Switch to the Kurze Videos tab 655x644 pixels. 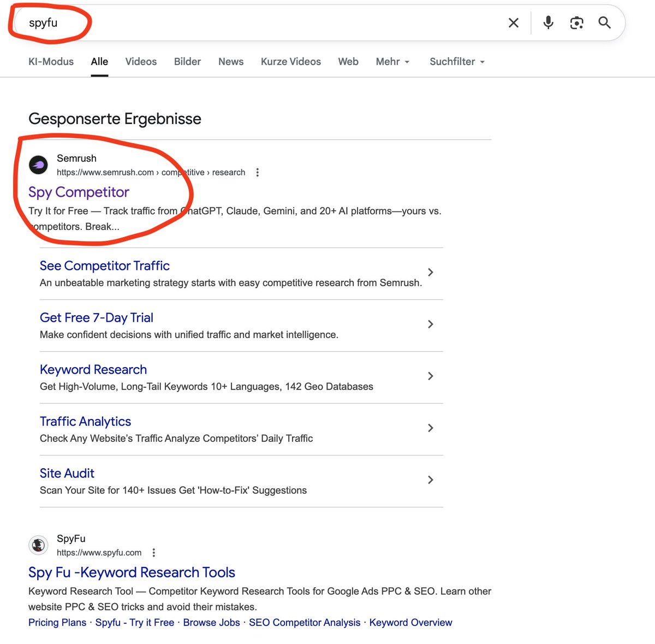pyautogui.click(x=291, y=62)
